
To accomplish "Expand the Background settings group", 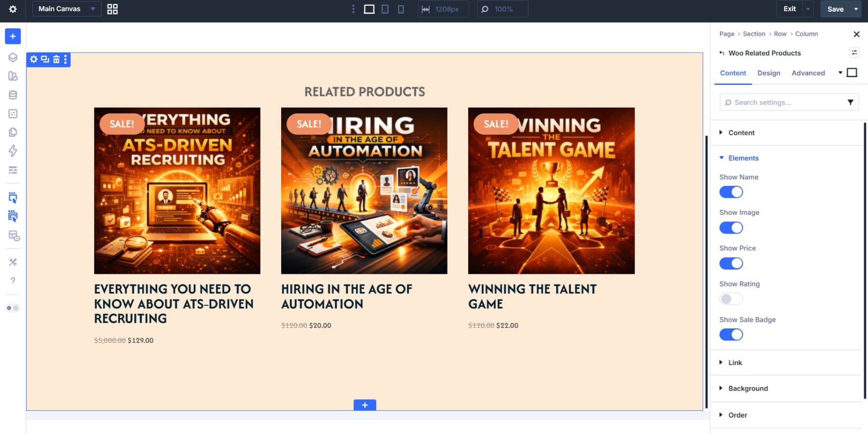I will [747, 389].
